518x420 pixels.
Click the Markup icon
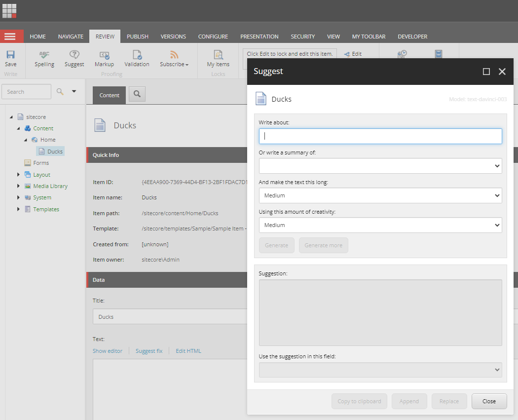coord(104,55)
